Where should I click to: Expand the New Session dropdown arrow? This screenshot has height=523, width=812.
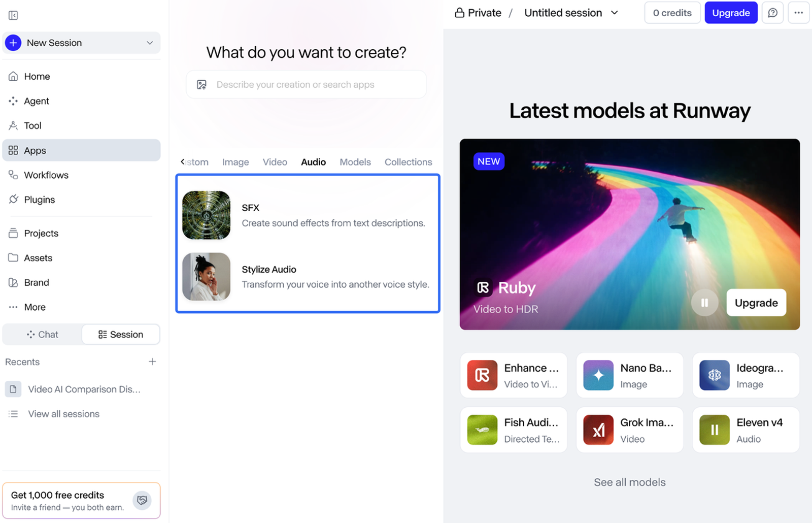[x=150, y=43]
